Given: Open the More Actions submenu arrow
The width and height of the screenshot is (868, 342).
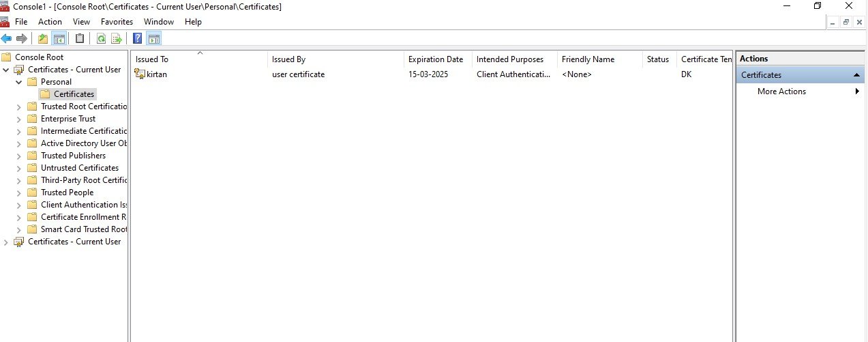Looking at the screenshot, I should coord(856,91).
